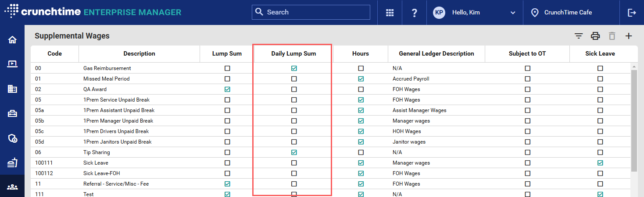Viewport: 644px width, 197px height.
Task: Select the Tip Sharing description
Action: 97,152
